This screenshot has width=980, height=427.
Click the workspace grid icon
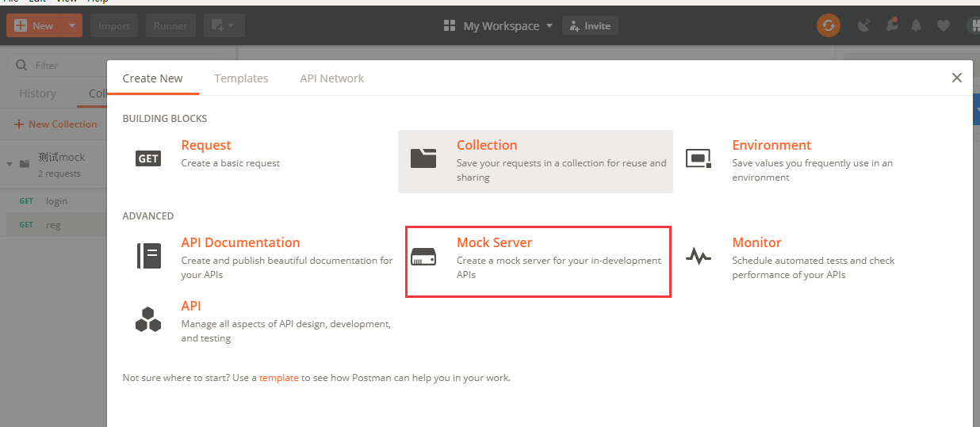[x=450, y=26]
